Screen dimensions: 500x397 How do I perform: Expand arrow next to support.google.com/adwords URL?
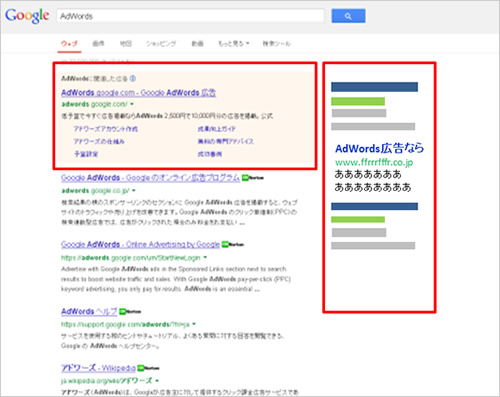click(x=194, y=324)
